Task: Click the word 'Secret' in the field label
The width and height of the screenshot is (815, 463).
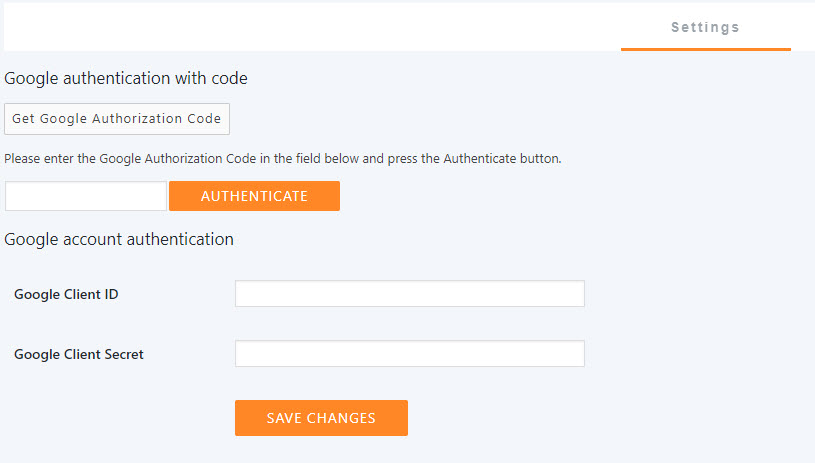Action: [x=124, y=354]
